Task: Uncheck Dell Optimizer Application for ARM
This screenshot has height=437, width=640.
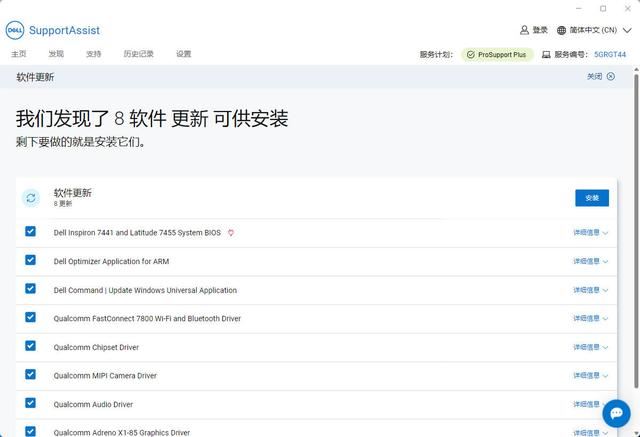Action: tap(30, 260)
